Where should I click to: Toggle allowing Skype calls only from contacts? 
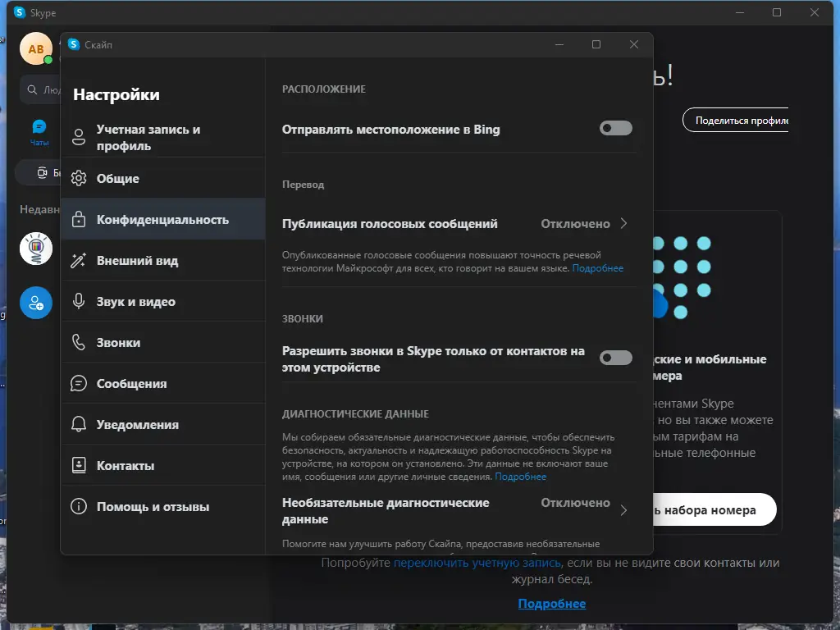(615, 358)
